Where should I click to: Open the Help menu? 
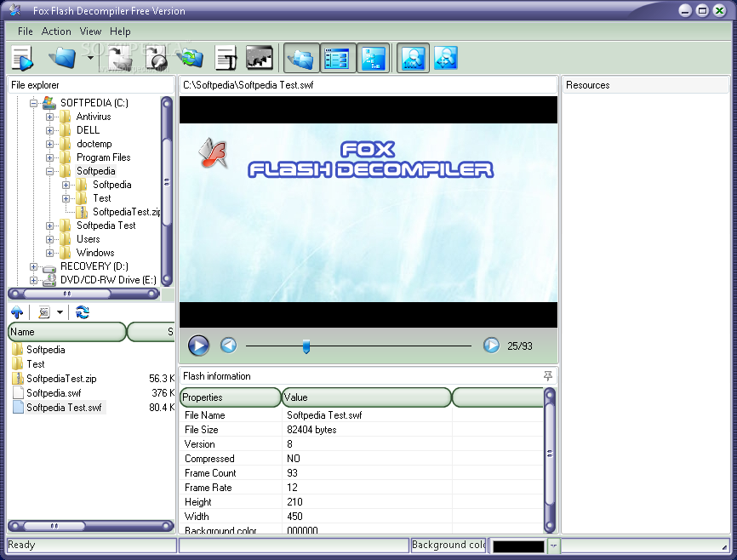(120, 31)
